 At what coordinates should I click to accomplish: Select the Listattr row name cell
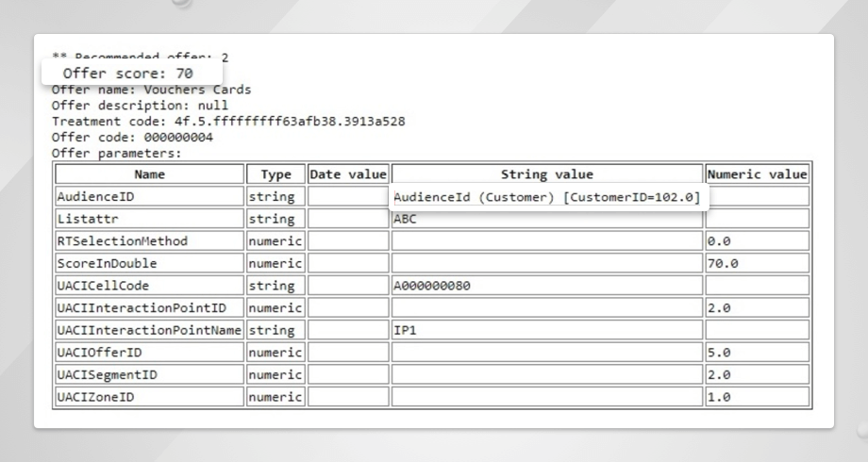tap(149, 219)
